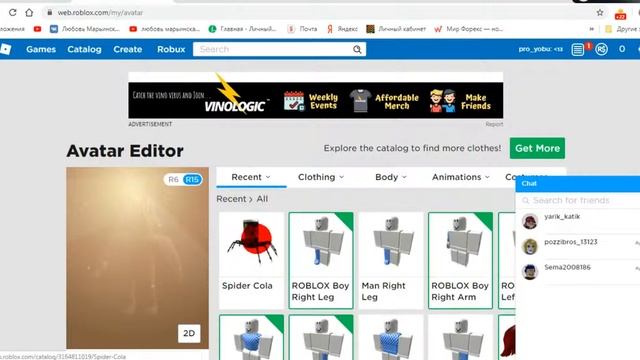Switch avatar type to R6

click(173, 180)
